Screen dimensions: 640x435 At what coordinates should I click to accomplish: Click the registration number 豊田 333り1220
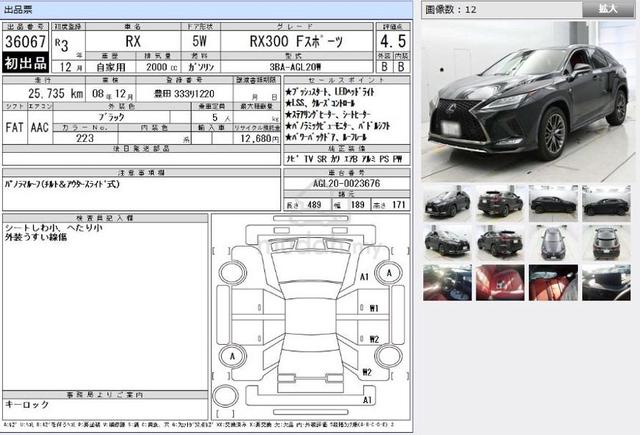pyautogui.click(x=184, y=94)
